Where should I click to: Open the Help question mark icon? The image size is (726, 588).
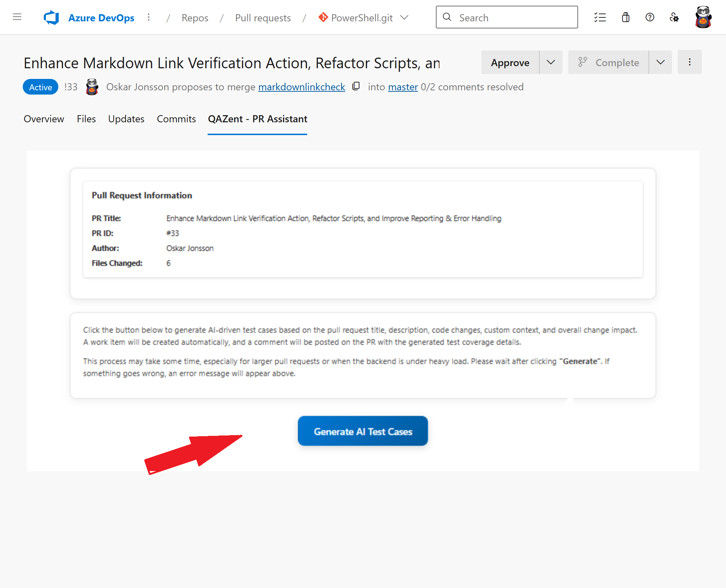coord(650,17)
